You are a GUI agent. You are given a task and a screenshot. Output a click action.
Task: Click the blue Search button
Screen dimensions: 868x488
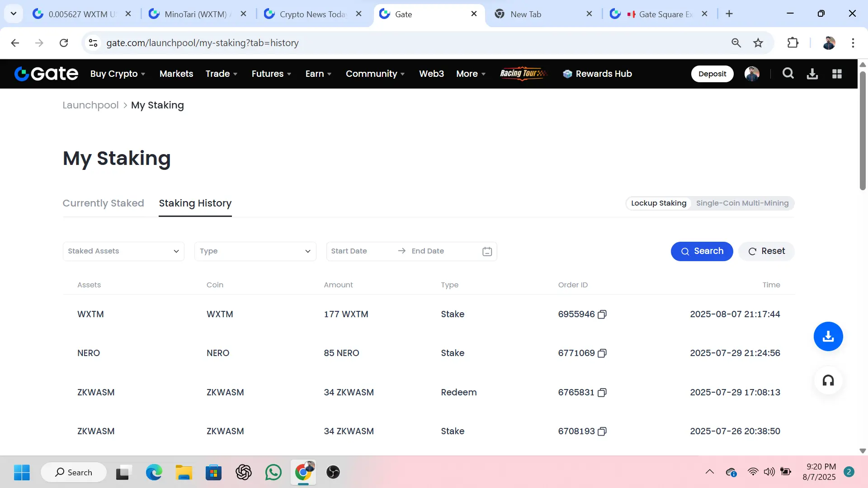click(702, 251)
